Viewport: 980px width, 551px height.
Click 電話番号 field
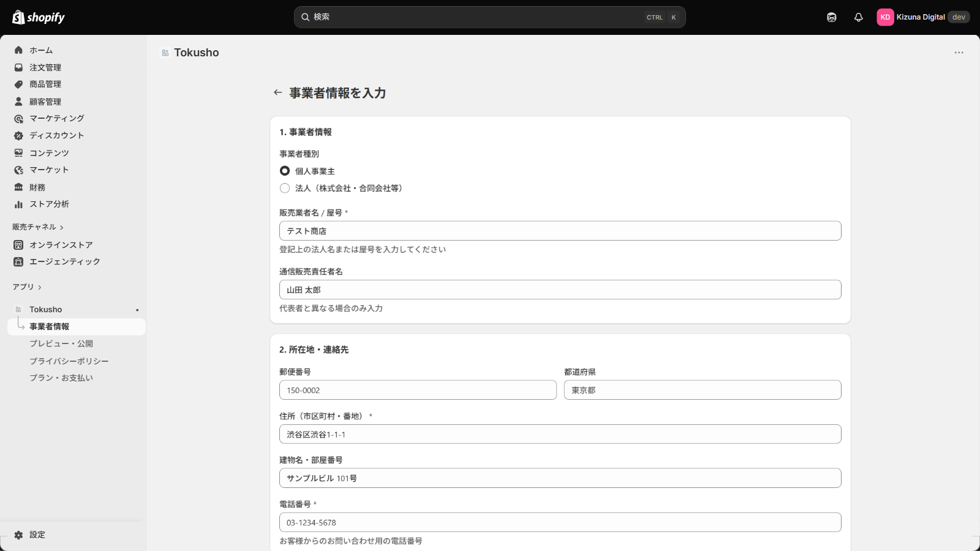click(x=560, y=522)
